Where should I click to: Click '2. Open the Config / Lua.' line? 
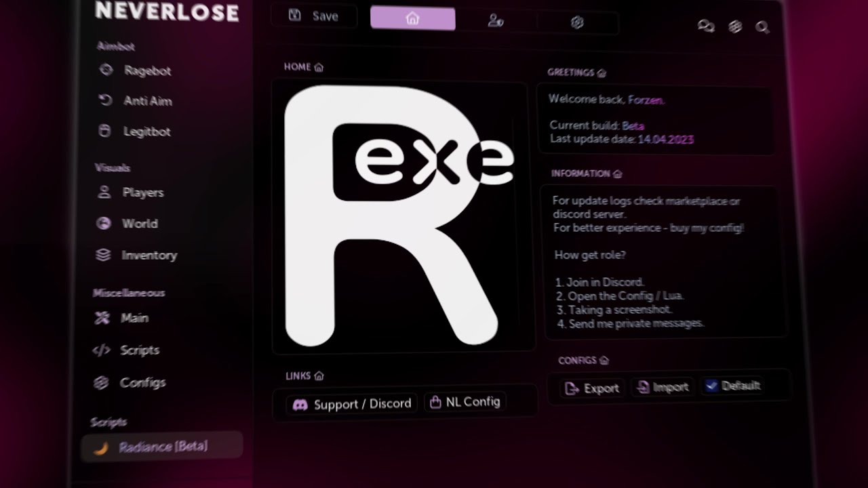pos(620,296)
